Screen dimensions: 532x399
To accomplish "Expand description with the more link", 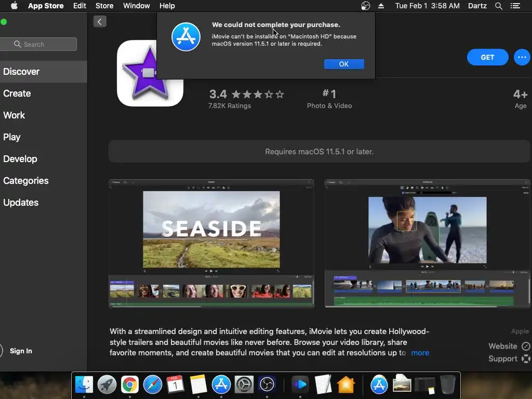I will (420, 353).
